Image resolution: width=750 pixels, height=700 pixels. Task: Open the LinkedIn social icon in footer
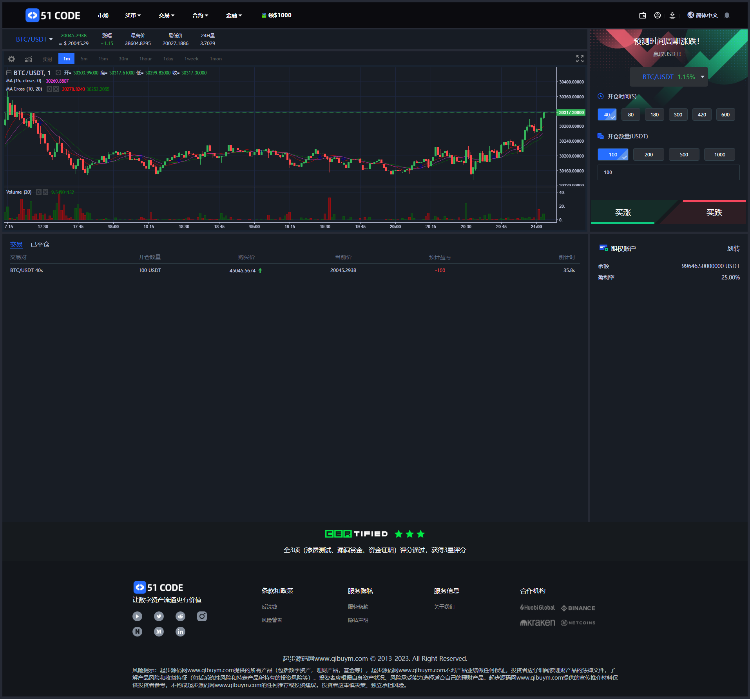click(180, 631)
